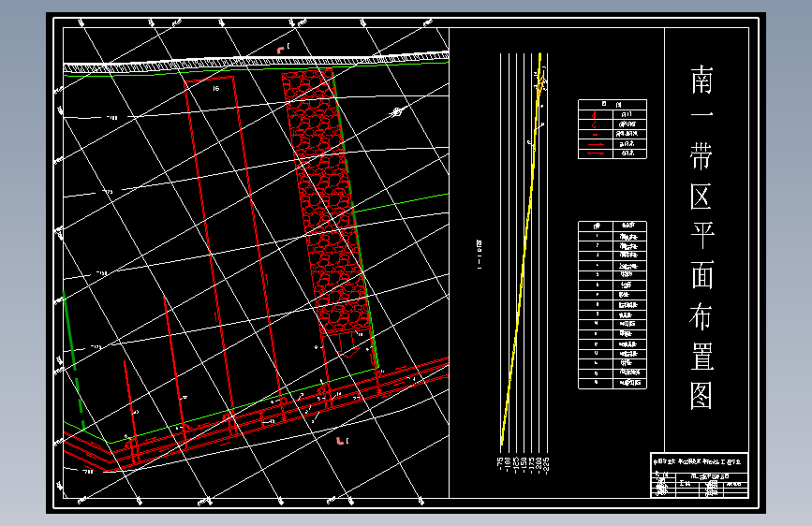Select the circled survey point symbol
The height and width of the screenshot is (526, 812).
pos(397,111)
